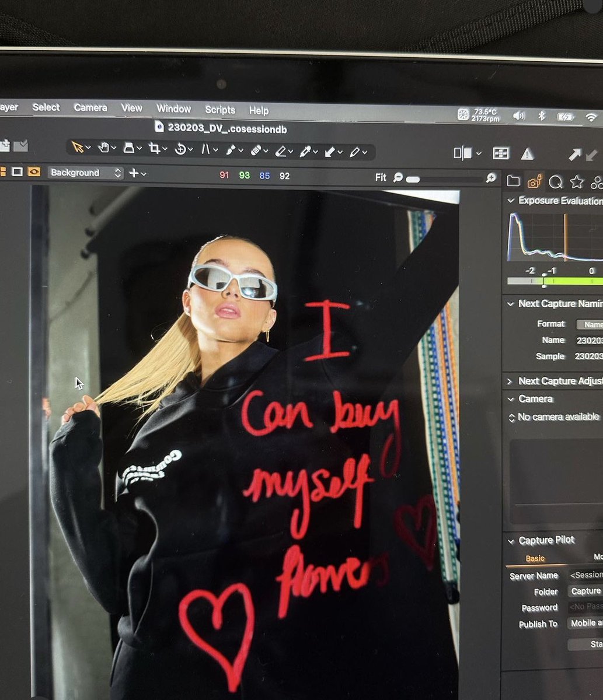Collapse the Exposure Evaluation panel
Screen dimensions: 603x700
click(511, 200)
